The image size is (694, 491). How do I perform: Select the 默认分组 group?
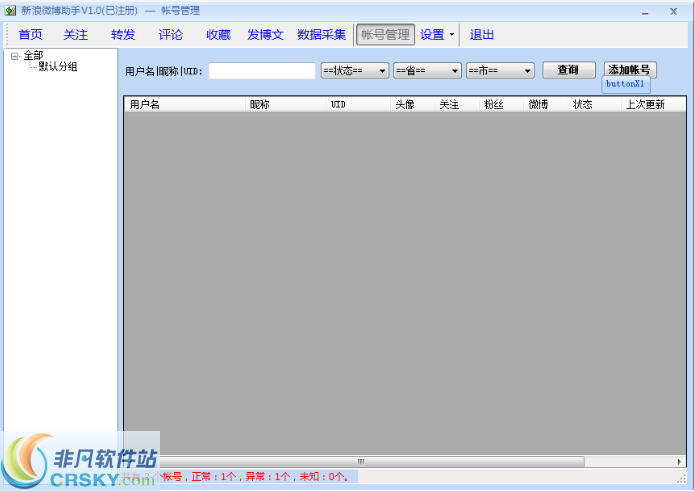point(58,66)
